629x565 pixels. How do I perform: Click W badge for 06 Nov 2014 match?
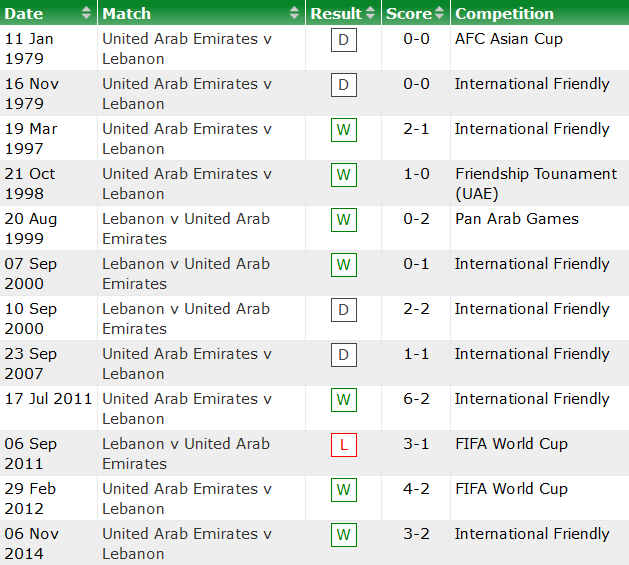pyautogui.click(x=344, y=535)
